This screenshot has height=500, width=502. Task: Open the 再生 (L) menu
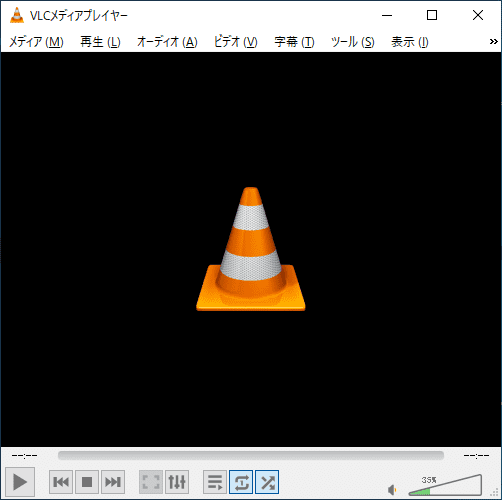point(100,42)
